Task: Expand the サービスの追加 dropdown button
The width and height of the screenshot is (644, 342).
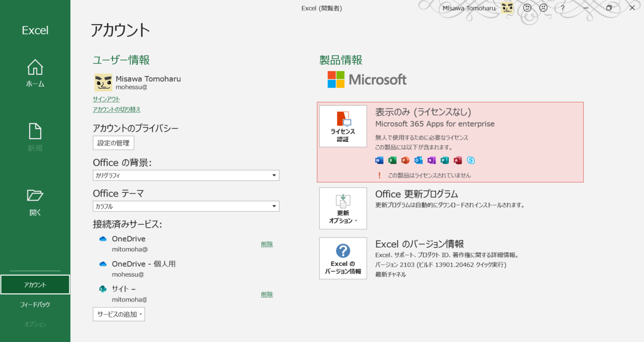Action: pyautogui.click(x=119, y=314)
